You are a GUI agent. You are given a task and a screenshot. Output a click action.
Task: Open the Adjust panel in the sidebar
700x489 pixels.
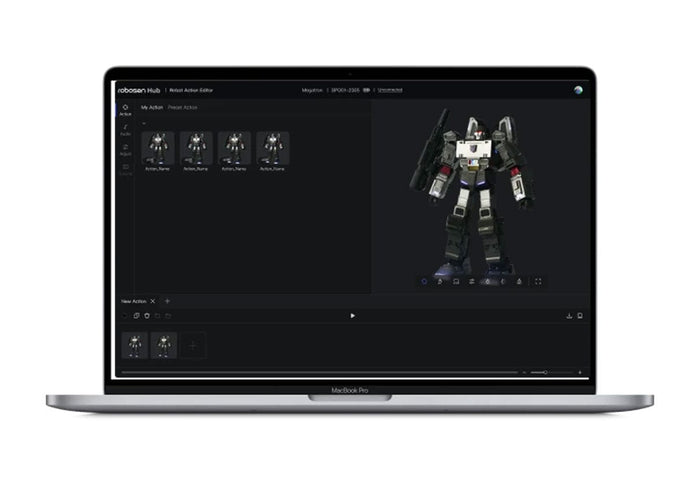[125, 150]
